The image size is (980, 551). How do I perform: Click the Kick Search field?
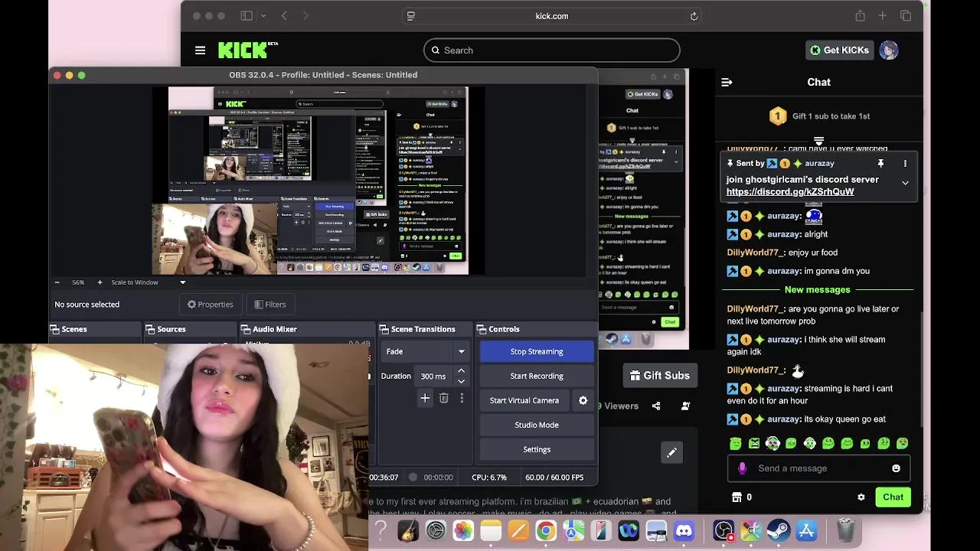551,51
